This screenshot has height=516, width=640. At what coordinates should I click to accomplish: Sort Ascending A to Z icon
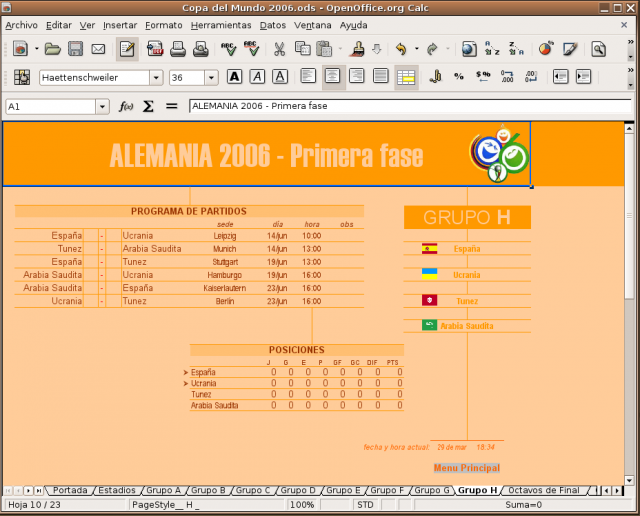pos(492,49)
